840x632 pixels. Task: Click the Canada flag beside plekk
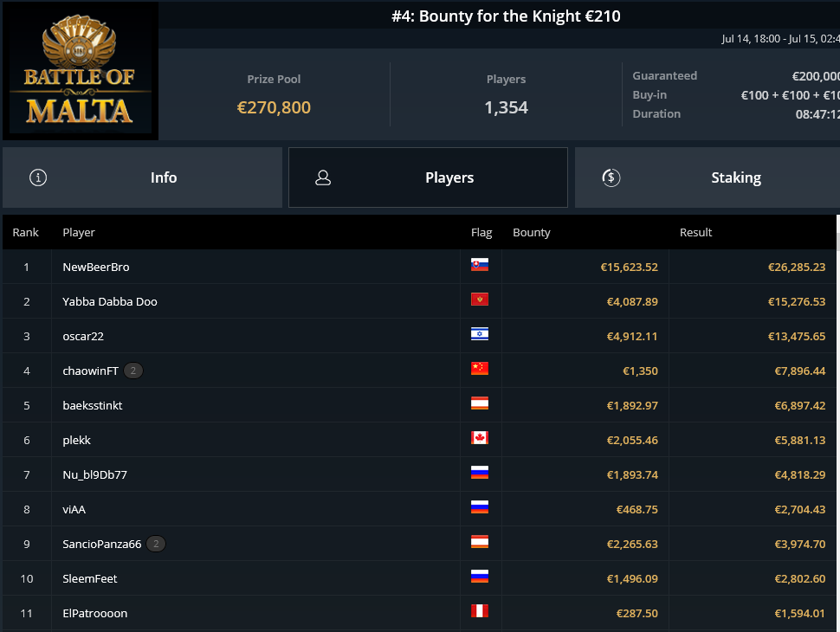click(480, 438)
